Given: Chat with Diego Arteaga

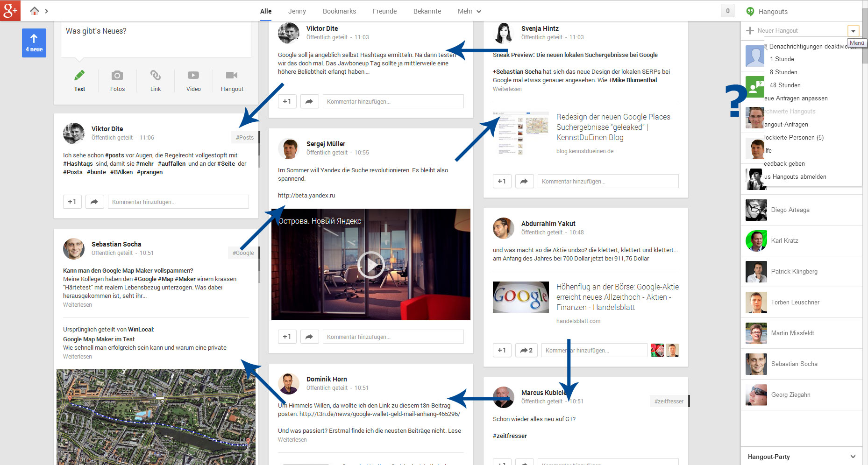Looking at the screenshot, I should (x=802, y=210).
